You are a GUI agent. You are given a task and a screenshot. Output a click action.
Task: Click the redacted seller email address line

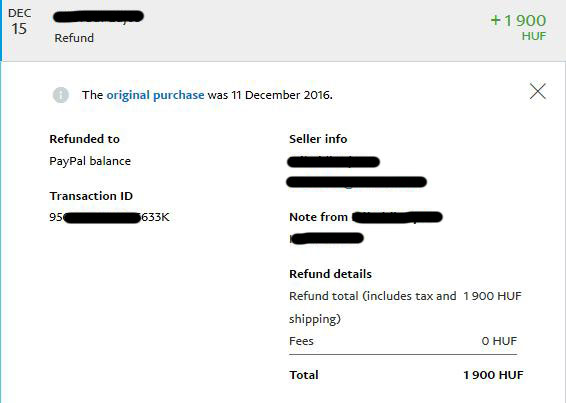coord(357,182)
